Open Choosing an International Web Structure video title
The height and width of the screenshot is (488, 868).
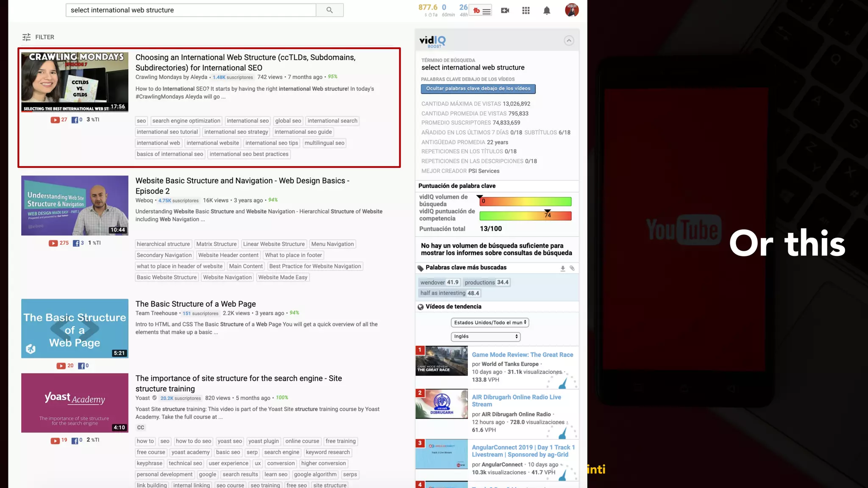(x=245, y=63)
